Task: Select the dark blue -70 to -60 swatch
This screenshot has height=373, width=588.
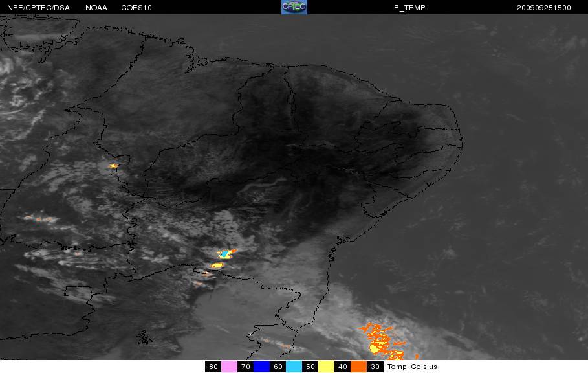Action: click(262, 367)
